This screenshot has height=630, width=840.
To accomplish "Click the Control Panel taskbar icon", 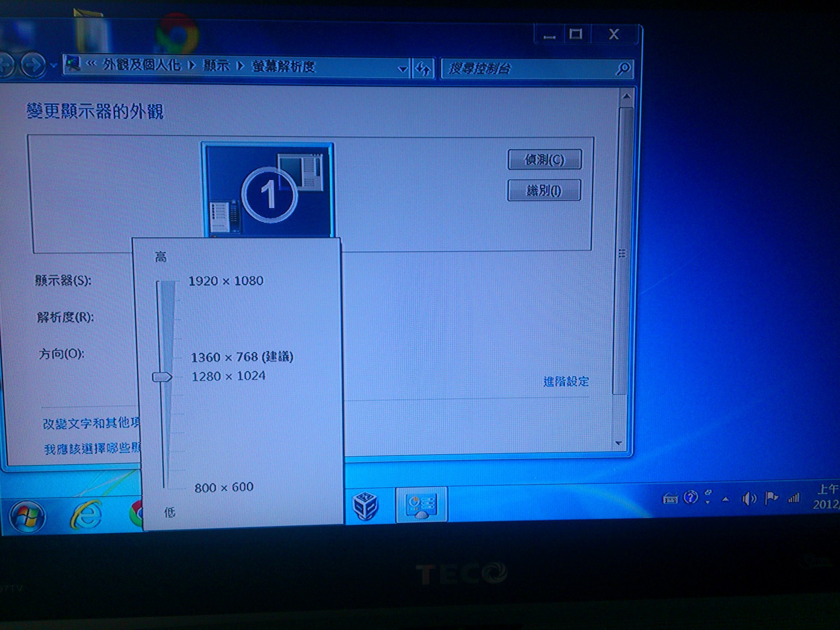I will 421,505.
